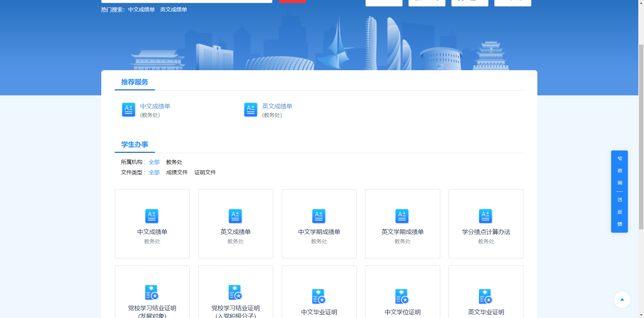
Task: Click the 中文学位证明 card title
Action: pos(402,312)
